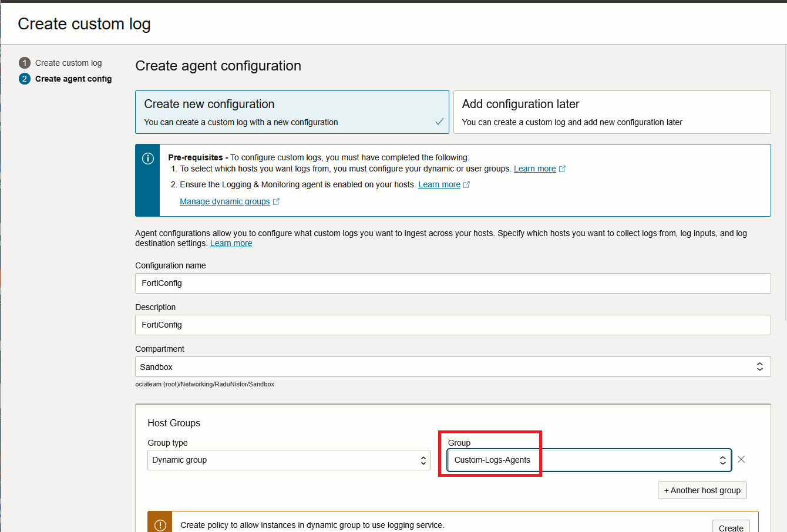Viewport: 787px width, 532px height.
Task: Open the Compartment dropdown showing Sandbox
Action: pyautogui.click(x=452, y=367)
